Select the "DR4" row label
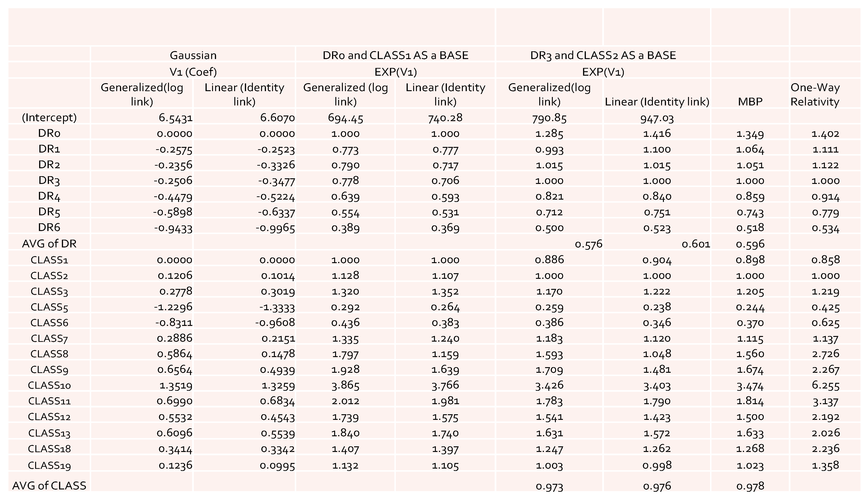This screenshot has height=496, width=868. 49,196
